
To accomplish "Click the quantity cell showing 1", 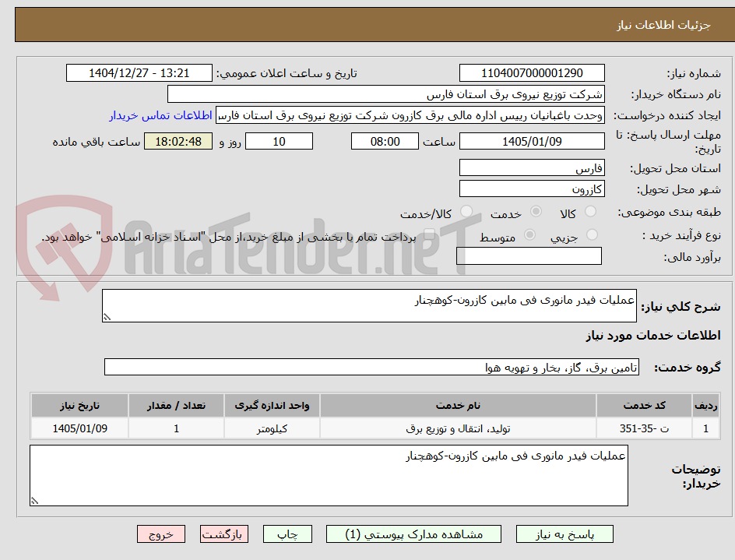I will coord(176,428).
